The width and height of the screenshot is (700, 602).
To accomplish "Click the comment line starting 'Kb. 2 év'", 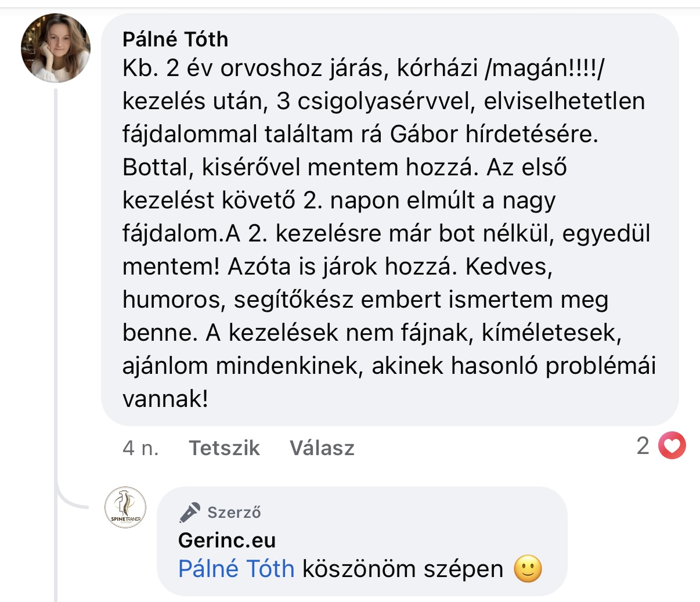I will [x=363, y=69].
